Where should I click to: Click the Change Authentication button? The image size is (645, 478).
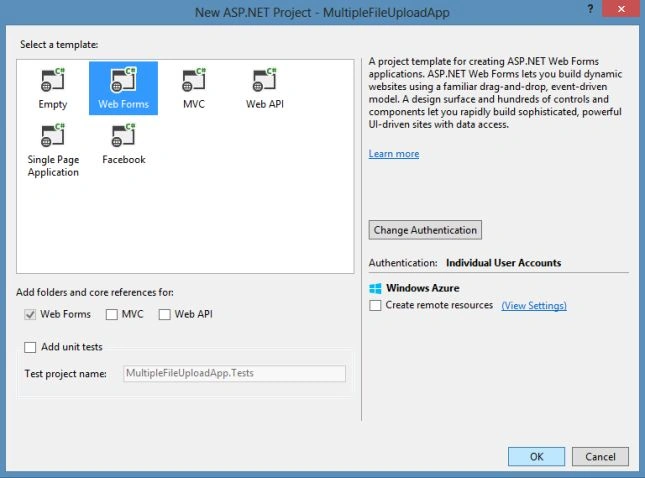click(425, 230)
